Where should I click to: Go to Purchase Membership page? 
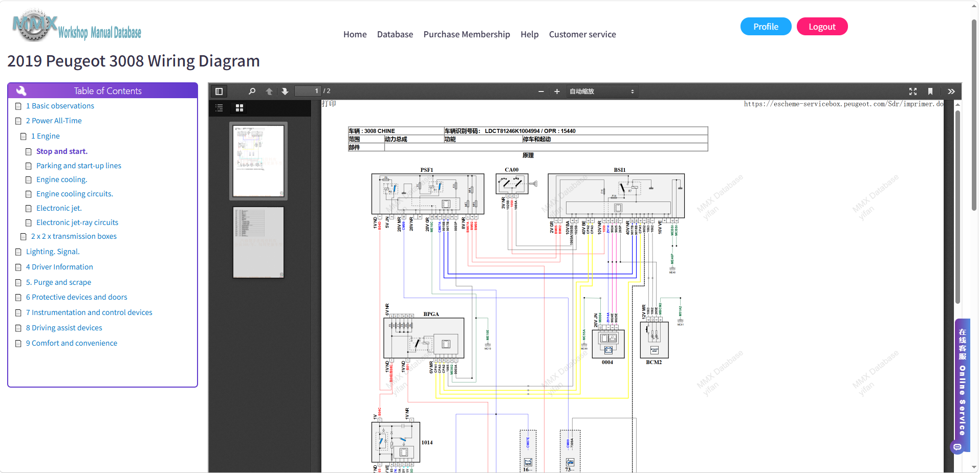(467, 34)
